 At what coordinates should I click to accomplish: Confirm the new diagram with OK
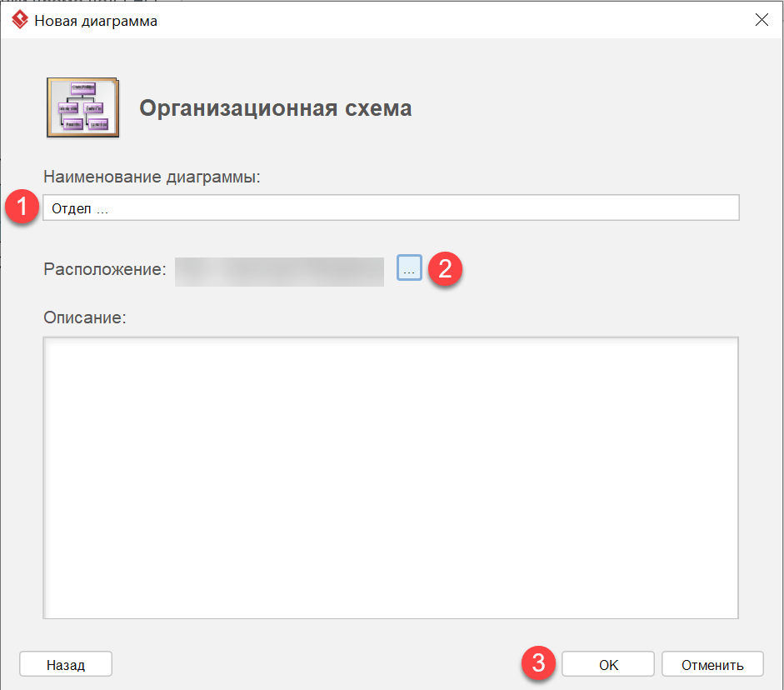click(607, 663)
